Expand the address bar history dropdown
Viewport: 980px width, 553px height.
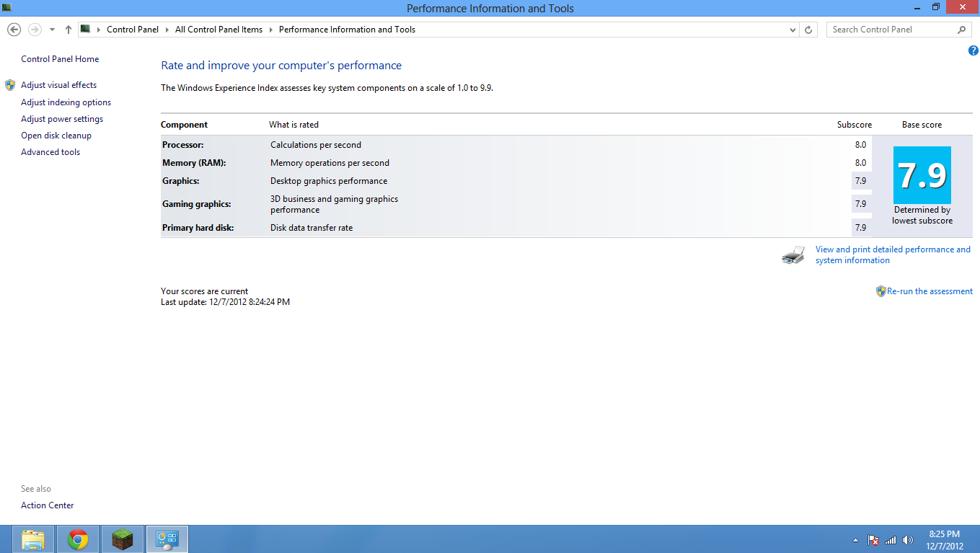[x=793, y=30]
